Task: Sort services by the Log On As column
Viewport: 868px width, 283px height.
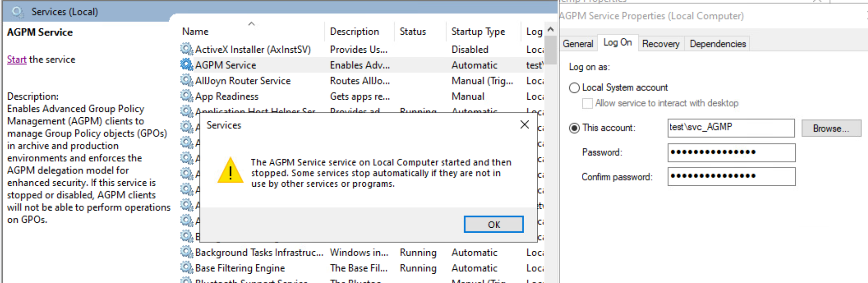Action: (x=534, y=31)
